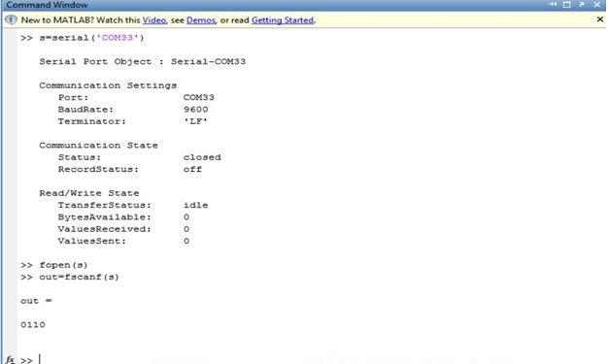
Task: Click the BaudRate value 9600
Action: tap(196, 110)
